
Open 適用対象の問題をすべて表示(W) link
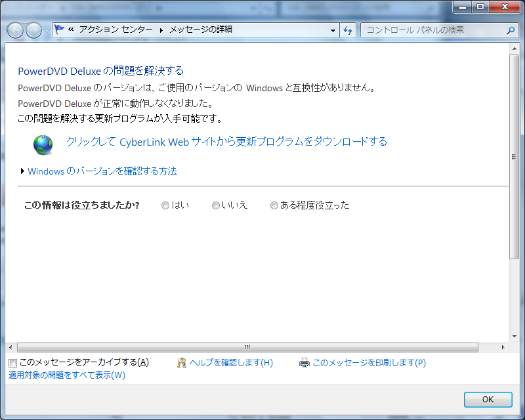[x=67, y=375]
